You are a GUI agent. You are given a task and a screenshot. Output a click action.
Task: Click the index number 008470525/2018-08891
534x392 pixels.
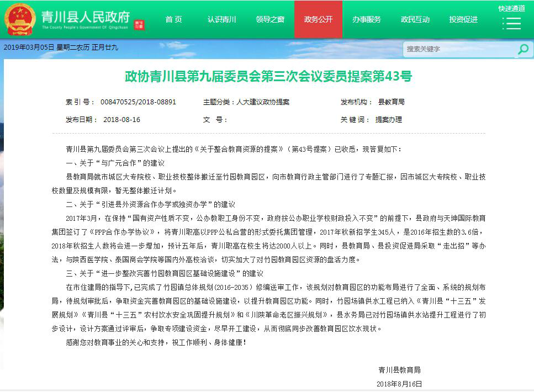[x=138, y=102]
